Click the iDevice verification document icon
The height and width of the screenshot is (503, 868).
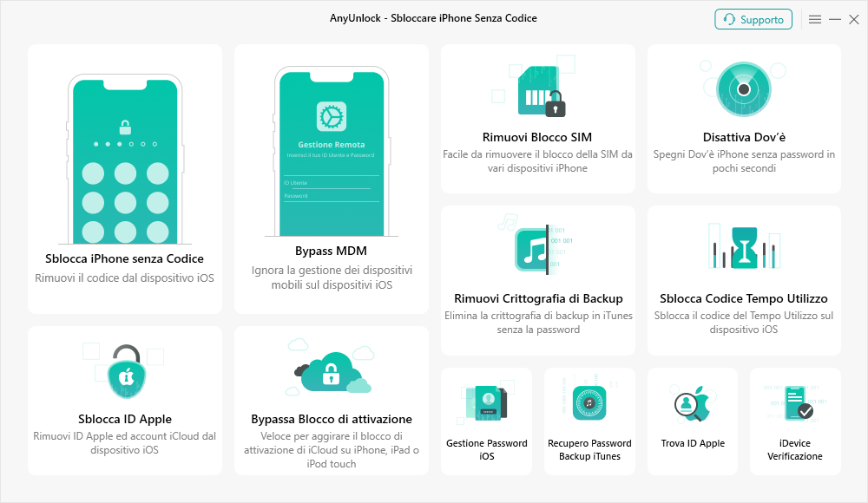click(x=798, y=403)
